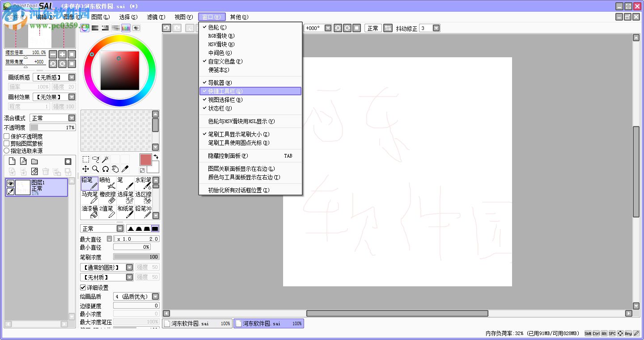This screenshot has width=644, height=340.
Task: Choose 快捷工具栏 in the window menu
Action: (x=250, y=91)
